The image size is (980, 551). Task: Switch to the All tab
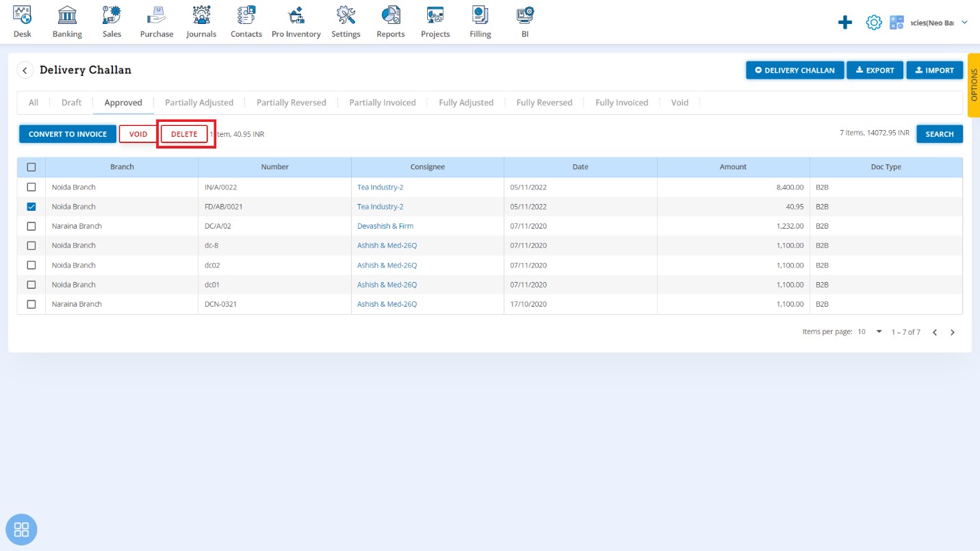coord(34,103)
